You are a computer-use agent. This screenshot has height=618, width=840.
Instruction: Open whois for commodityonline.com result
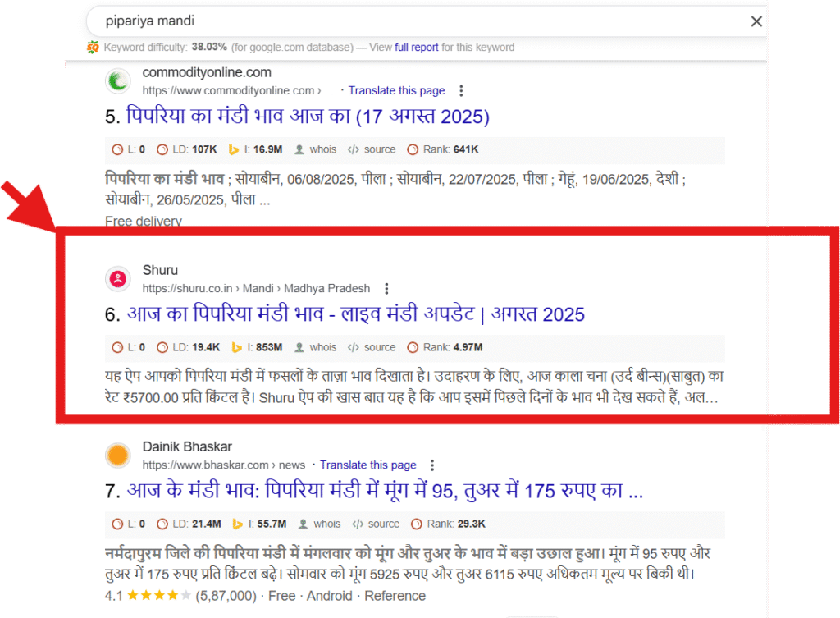pyautogui.click(x=315, y=149)
